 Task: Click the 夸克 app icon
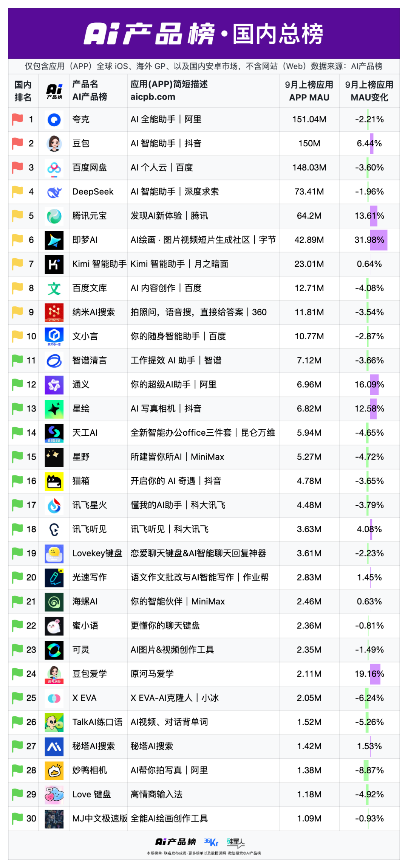[54, 120]
